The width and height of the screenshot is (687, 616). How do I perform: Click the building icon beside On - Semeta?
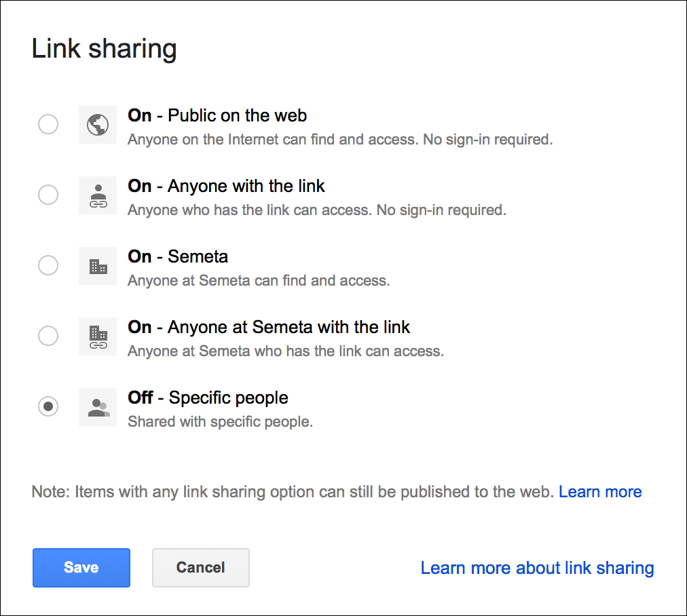click(98, 266)
